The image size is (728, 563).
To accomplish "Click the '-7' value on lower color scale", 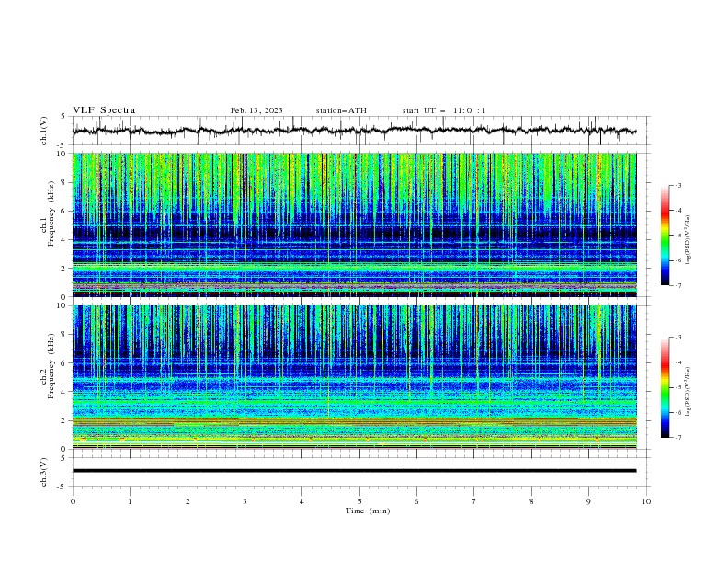I will [x=677, y=438].
